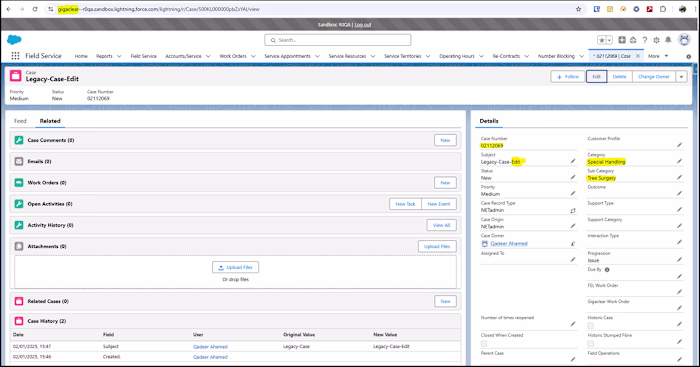Click New Task in Open Activities
700x367 pixels.
pos(405,204)
